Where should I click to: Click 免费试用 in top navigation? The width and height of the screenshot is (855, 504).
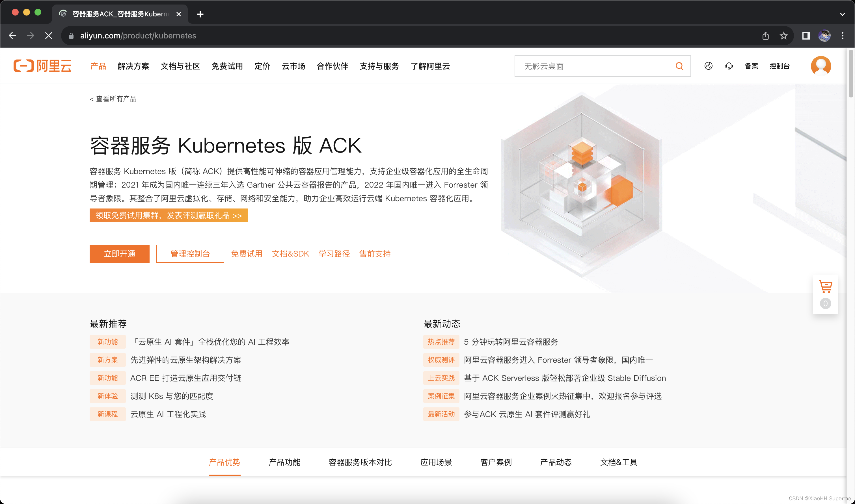[227, 66]
